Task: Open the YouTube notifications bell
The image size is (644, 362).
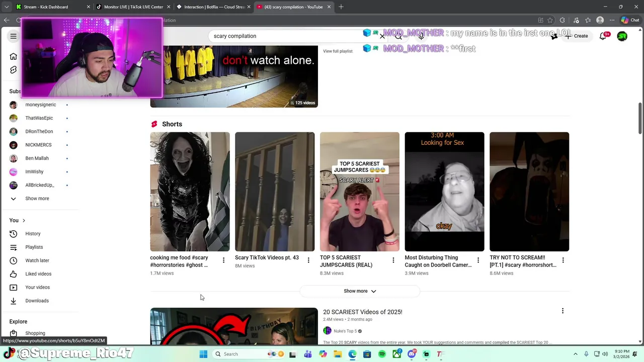Action: pyautogui.click(x=603, y=36)
